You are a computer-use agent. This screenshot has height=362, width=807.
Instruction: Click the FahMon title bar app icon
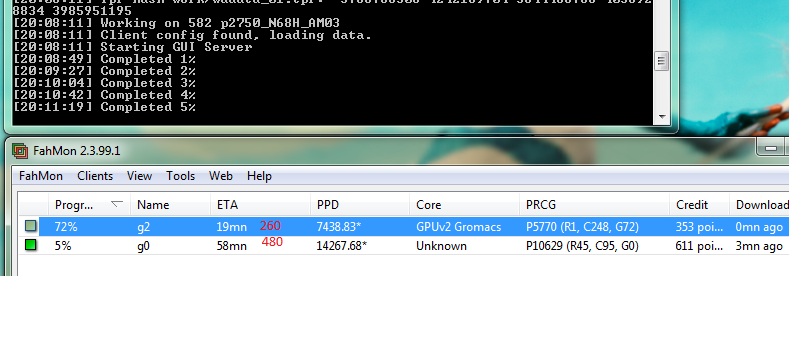tap(21, 151)
